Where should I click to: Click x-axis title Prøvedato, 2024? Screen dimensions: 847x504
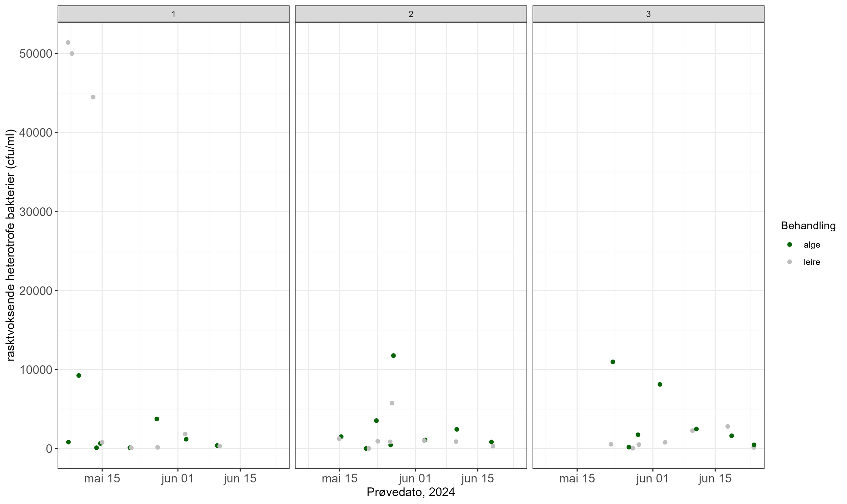point(411,492)
